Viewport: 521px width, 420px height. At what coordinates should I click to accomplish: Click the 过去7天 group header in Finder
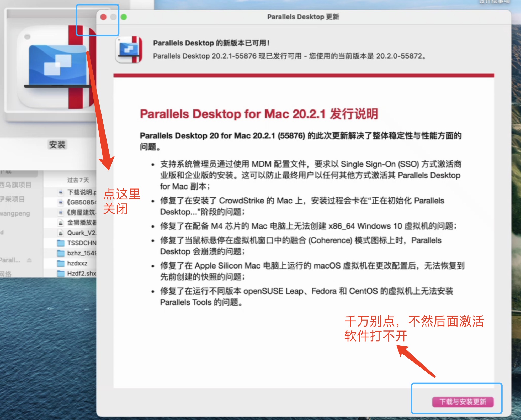(78, 180)
